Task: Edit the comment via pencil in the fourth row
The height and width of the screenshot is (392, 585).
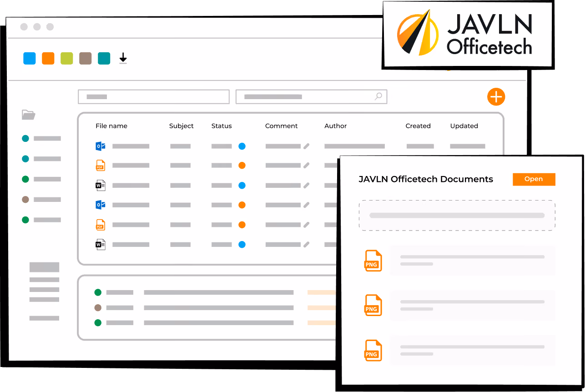Action: [x=307, y=205]
